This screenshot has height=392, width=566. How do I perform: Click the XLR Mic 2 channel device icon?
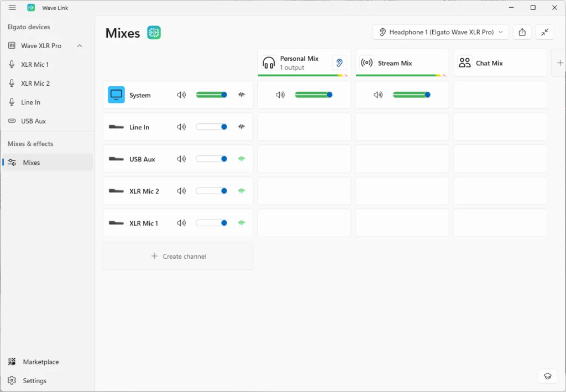click(116, 191)
